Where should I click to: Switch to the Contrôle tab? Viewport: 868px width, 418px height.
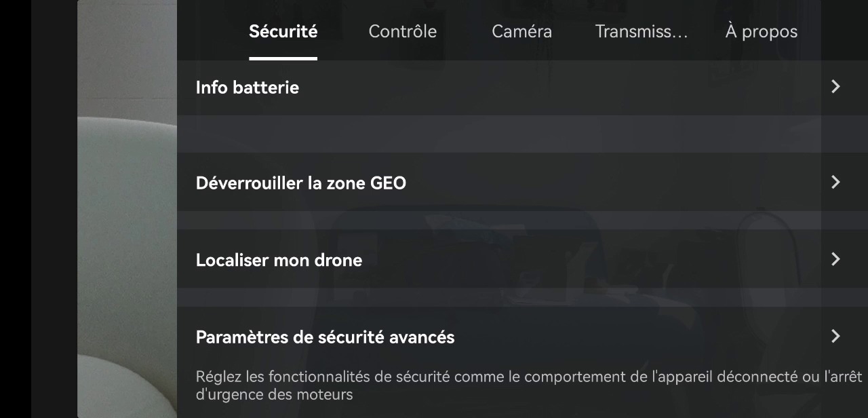(402, 31)
